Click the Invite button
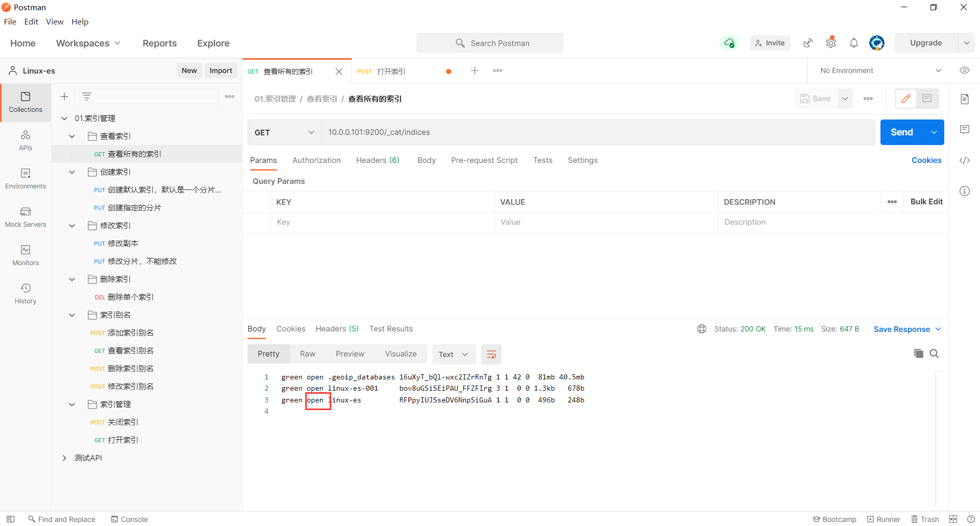This screenshot has height=526, width=980. coord(770,43)
